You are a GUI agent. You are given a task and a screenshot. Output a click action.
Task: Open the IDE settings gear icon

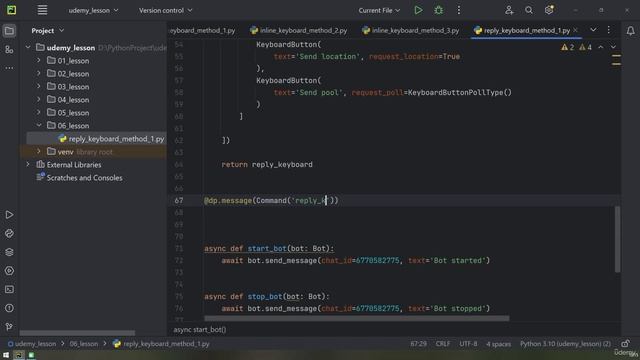point(549,10)
